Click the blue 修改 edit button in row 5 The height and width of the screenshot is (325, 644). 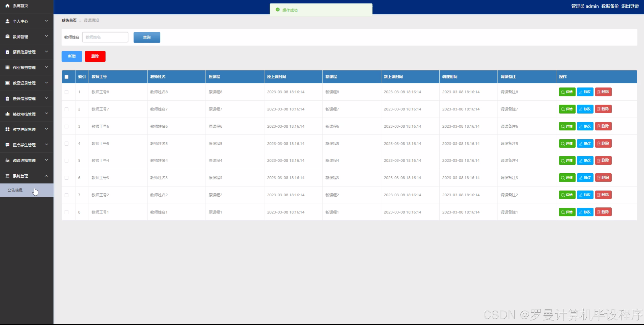pos(585,160)
